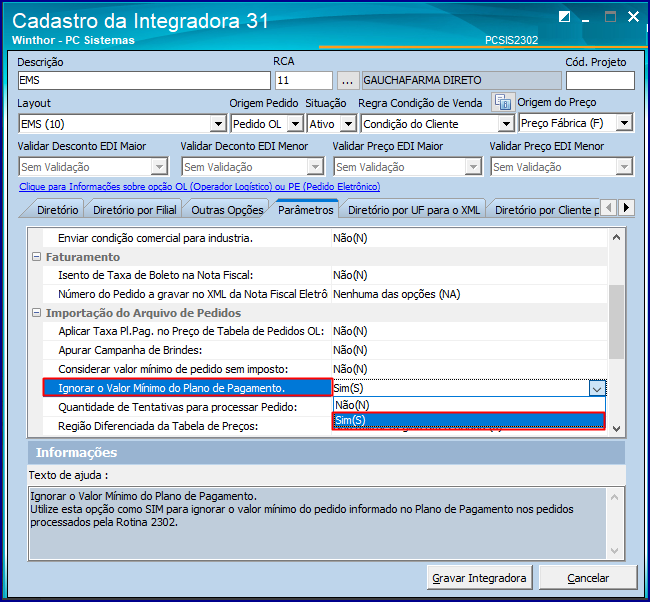Image resolution: width=650 pixels, height=602 pixels.
Task: Click Nenhuma das opções (NA) value cell
Action: click(469, 294)
